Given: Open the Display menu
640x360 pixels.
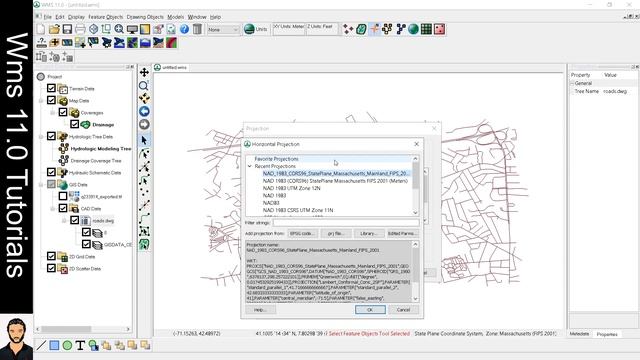Looking at the screenshot, I should coord(76,17).
